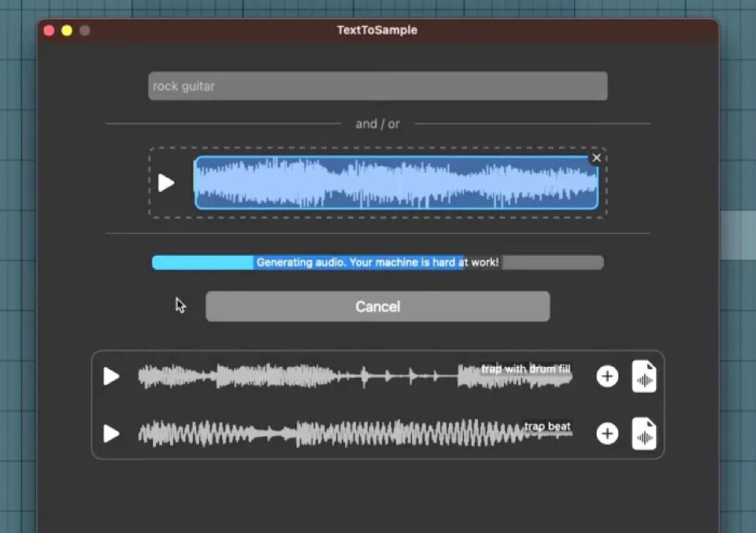Play the 'trap with drum fill' sample
Viewport: 756px width, 533px height.
pos(112,376)
